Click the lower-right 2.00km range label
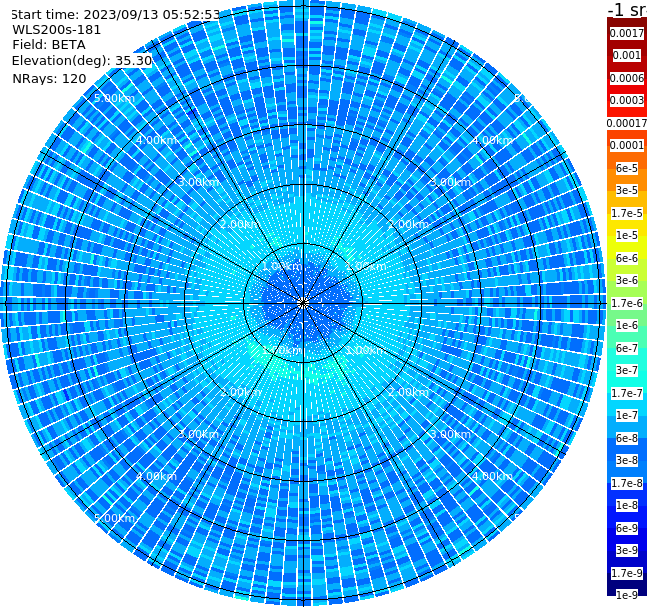Screen dimensions: 647x607 (x=409, y=392)
